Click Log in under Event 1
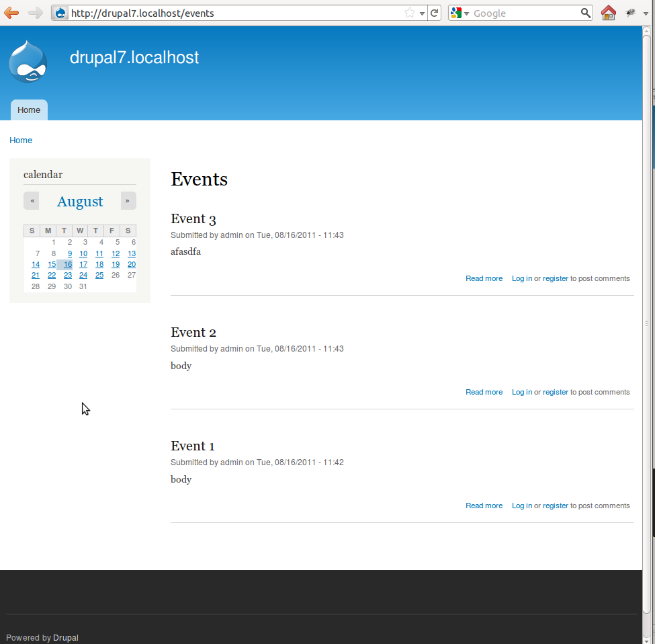The width and height of the screenshot is (655, 644). click(522, 506)
